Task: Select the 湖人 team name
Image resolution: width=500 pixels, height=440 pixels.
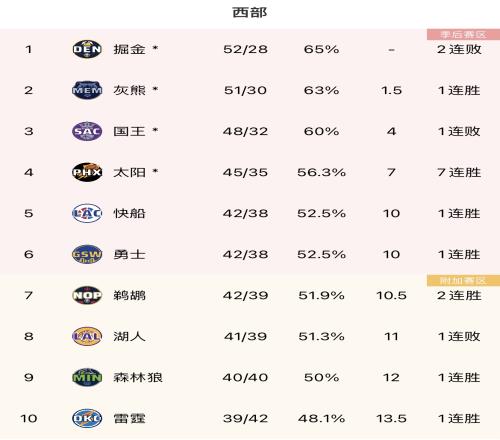Action: (x=129, y=336)
